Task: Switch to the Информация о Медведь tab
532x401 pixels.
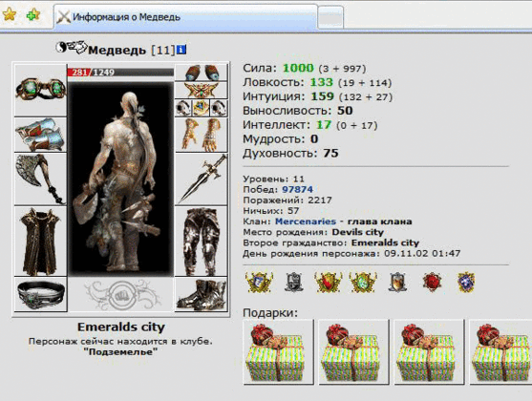Action: click(x=185, y=16)
